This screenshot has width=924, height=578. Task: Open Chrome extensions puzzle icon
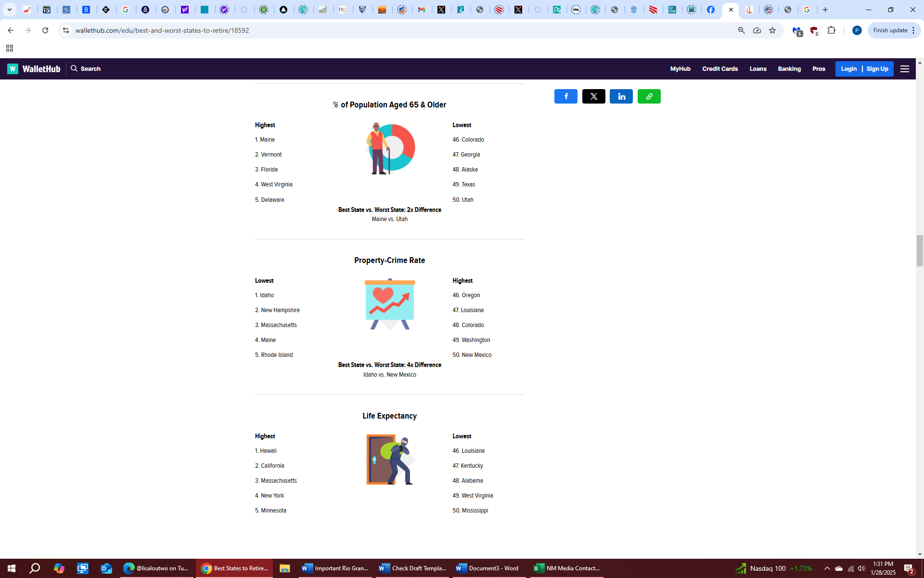click(x=831, y=30)
